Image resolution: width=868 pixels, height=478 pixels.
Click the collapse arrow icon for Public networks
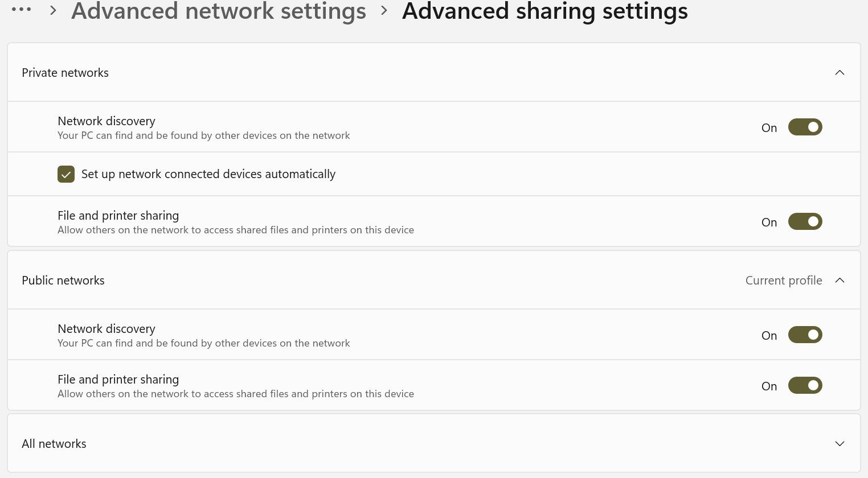[x=840, y=280]
